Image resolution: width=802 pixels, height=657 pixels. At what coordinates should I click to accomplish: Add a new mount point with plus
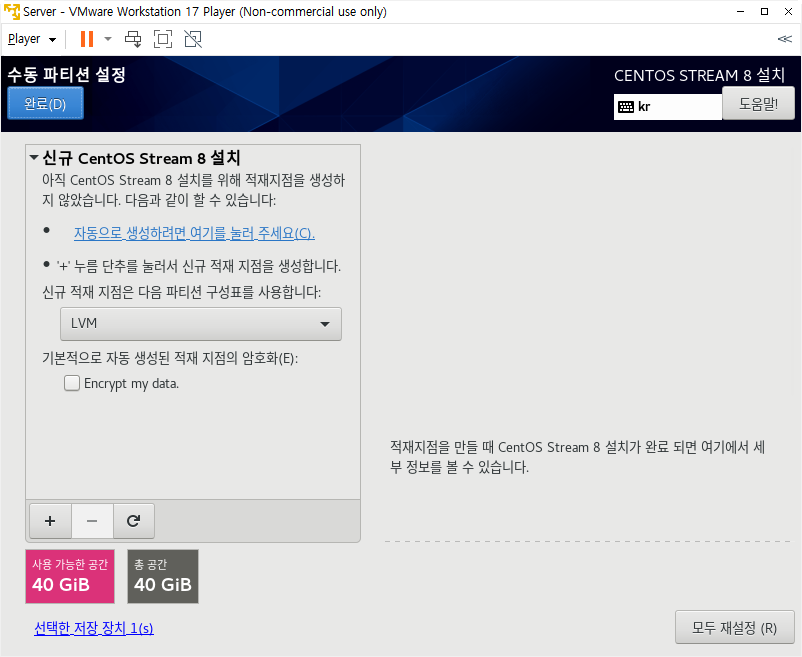pyautogui.click(x=50, y=521)
